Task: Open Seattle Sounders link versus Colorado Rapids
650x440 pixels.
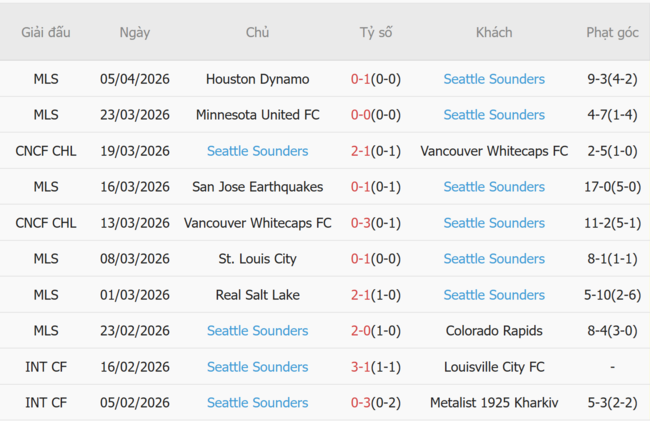Action: pos(257,331)
